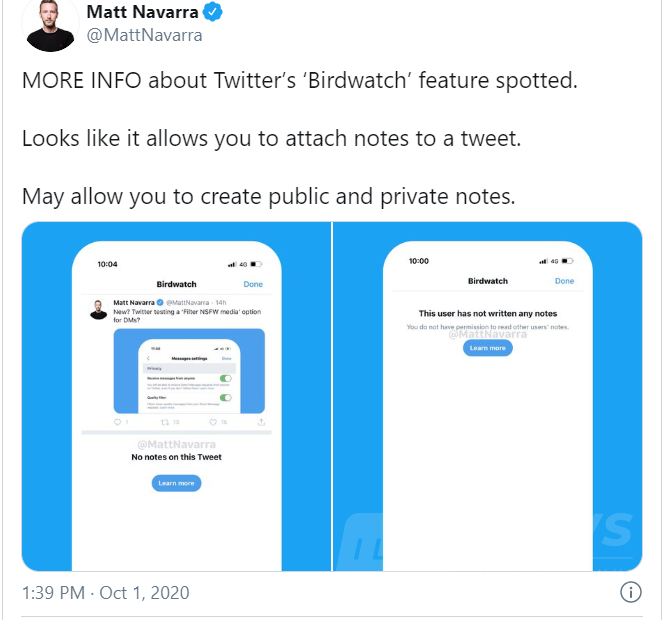Screen dimensions: 663x620
Task: Tap 'Done' in the right Birdwatch screen
Action: point(565,281)
